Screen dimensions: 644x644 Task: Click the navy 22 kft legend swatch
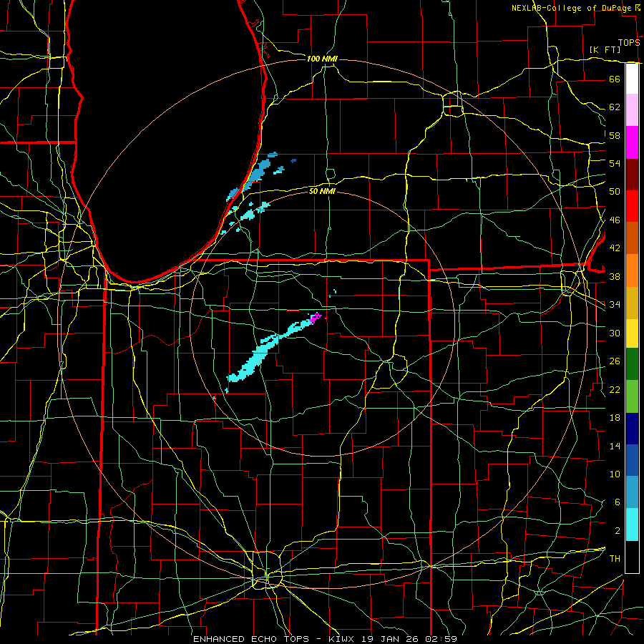click(632, 428)
